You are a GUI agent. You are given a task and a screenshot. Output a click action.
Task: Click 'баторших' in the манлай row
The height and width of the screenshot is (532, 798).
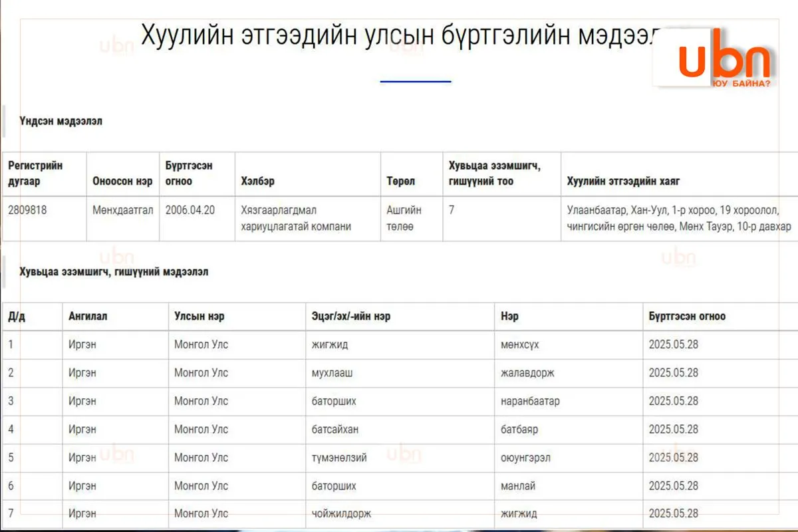pyautogui.click(x=334, y=486)
